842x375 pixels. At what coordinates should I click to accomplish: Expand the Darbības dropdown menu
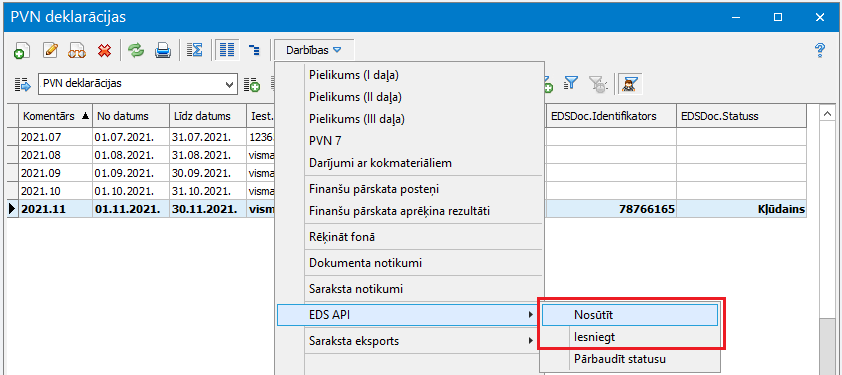tap(314, 51)
